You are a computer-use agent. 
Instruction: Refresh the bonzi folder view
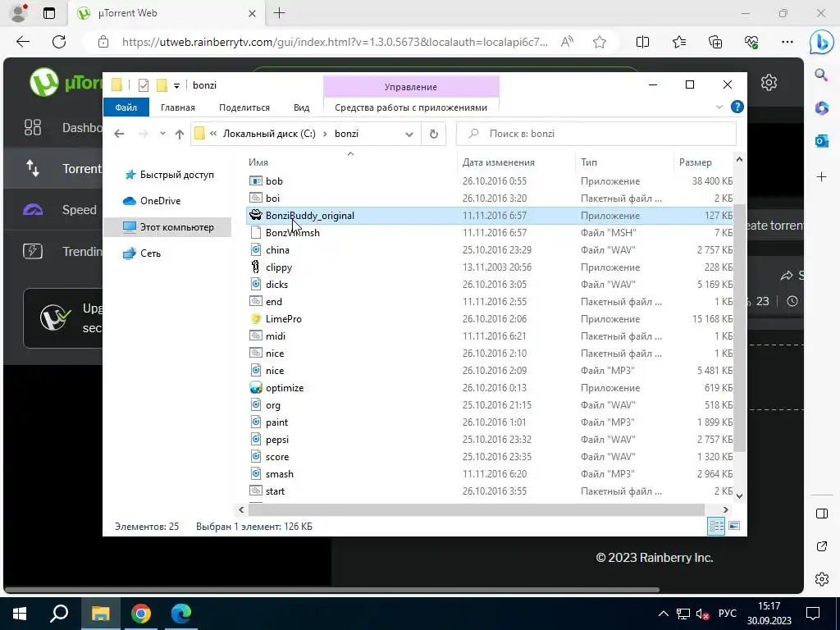coord(434,134)
